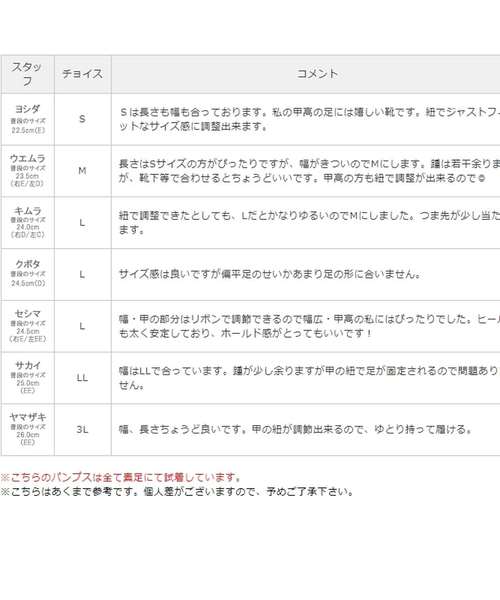Click the red barefoot fitting note
500x600 pixels.
click(121, 478)
